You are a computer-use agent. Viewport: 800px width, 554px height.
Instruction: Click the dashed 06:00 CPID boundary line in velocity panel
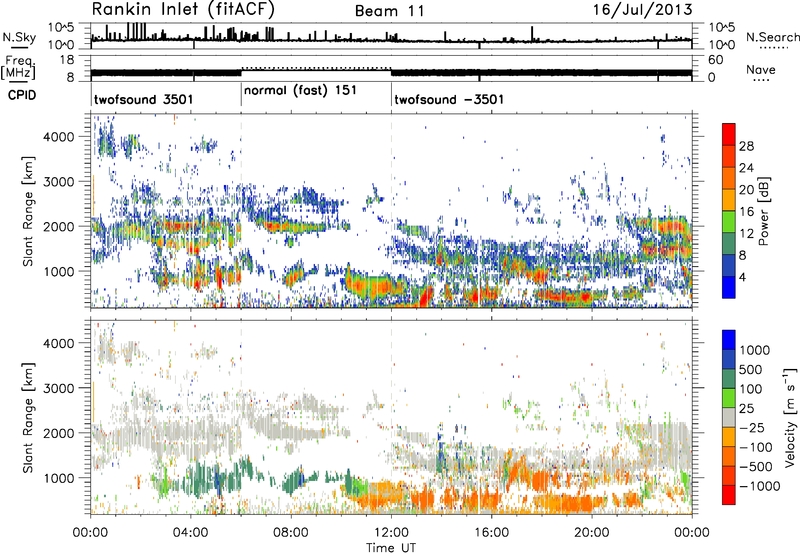[x=241, y=417]
